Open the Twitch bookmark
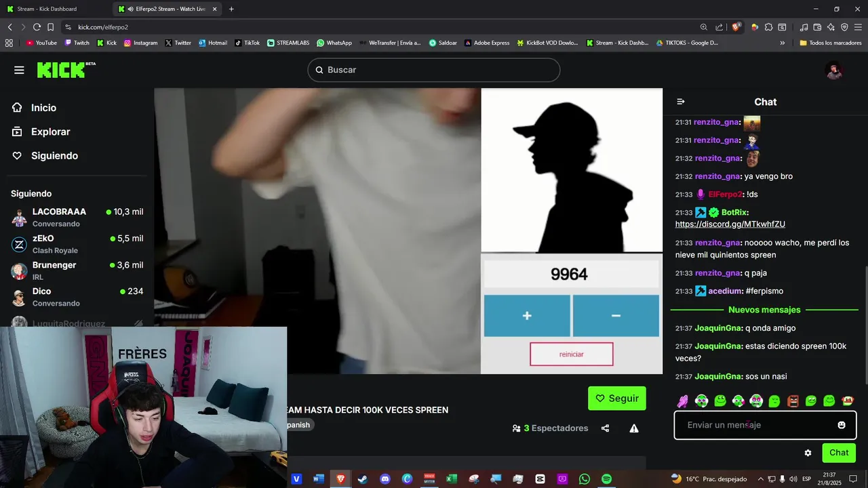The width and height of the screenshot is (868, 488). point(77,43)
